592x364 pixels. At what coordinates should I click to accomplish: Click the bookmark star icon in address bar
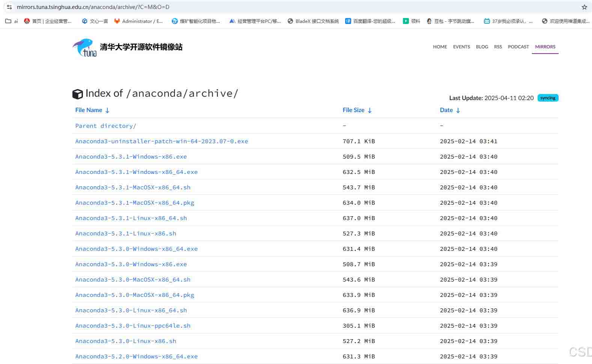coord(584,7)
